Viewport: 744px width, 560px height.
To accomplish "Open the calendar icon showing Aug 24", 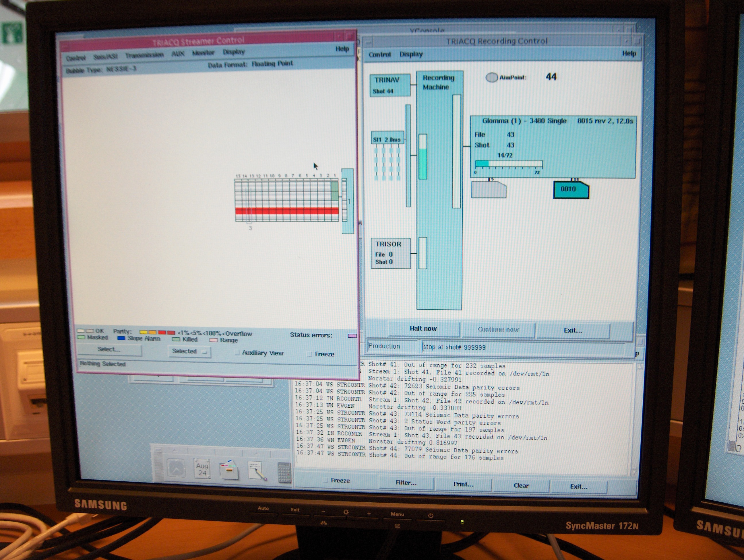I will [202, 469].
